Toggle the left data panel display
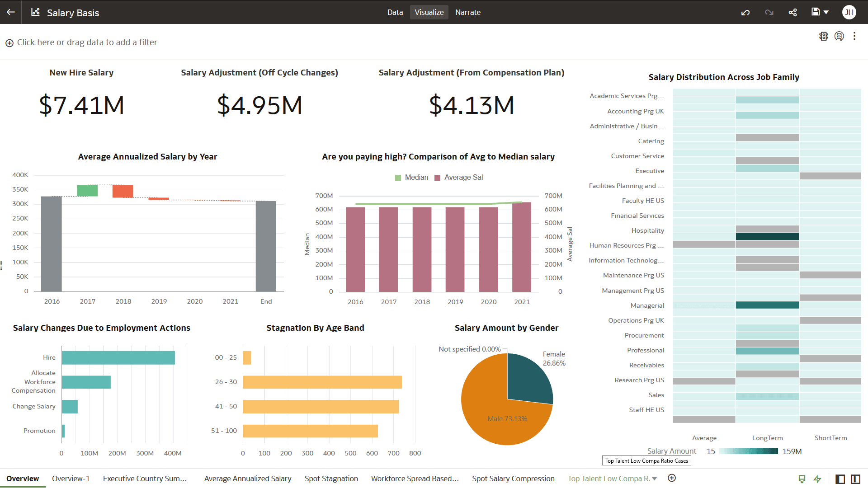868x488 pixels. pos(840,479)
